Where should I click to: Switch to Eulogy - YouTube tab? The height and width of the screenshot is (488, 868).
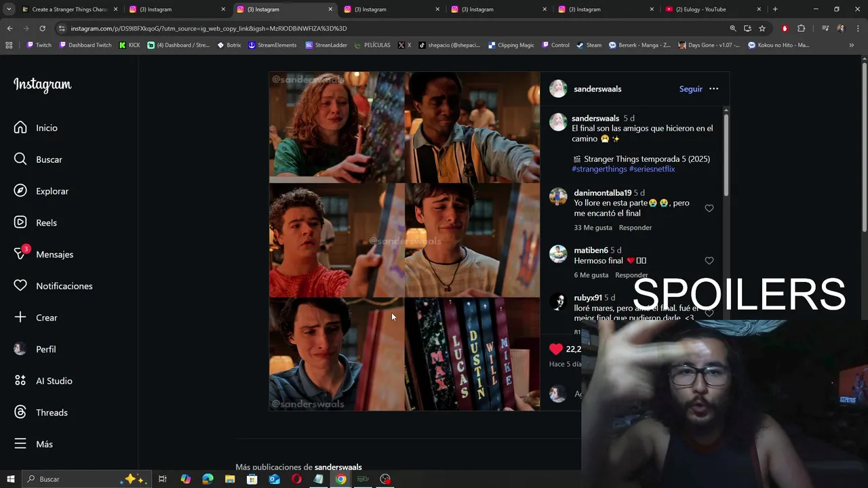pos(712,9)
